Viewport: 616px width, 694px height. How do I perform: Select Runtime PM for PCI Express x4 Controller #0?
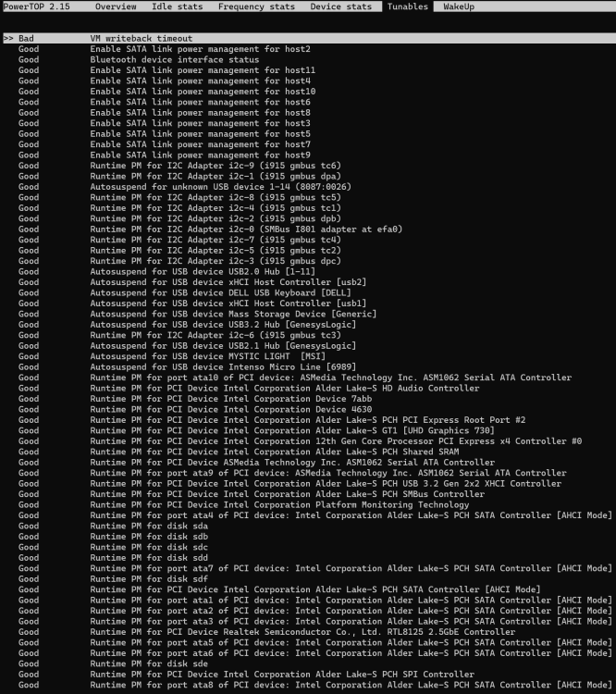click(300, 441)
